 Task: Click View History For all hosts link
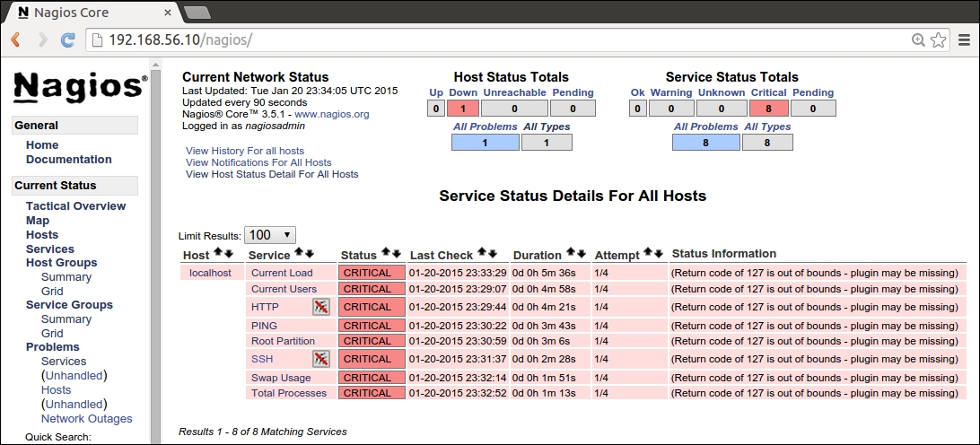point(244,151)
